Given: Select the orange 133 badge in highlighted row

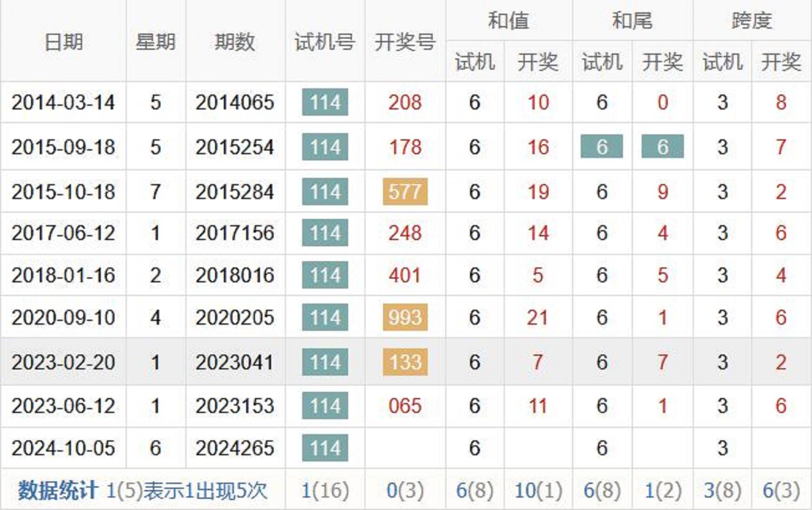Looking at the screenshot, I should (405, 362).
